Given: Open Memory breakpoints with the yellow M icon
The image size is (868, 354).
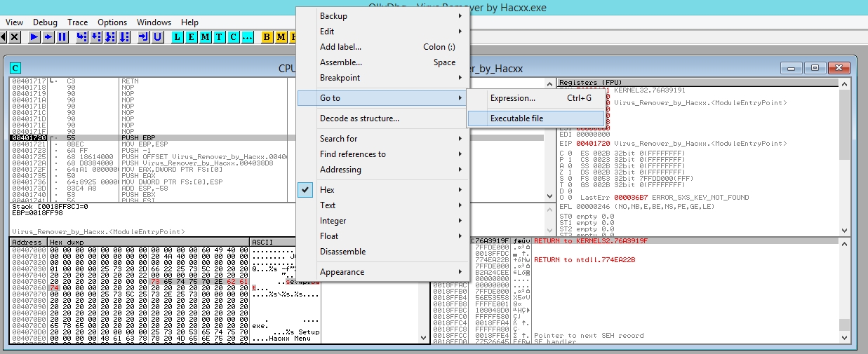Looking at the screenshot, I should click(x=281, y=36).
